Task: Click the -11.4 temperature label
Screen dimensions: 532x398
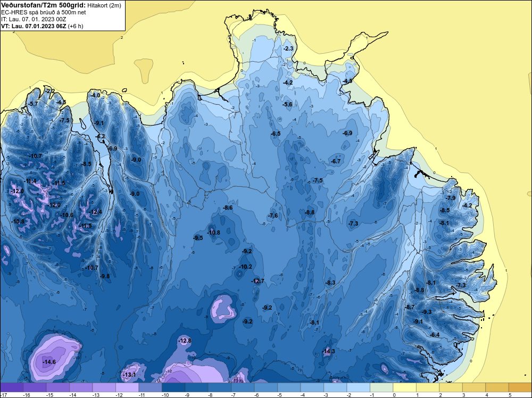Action: click(30, 181)
